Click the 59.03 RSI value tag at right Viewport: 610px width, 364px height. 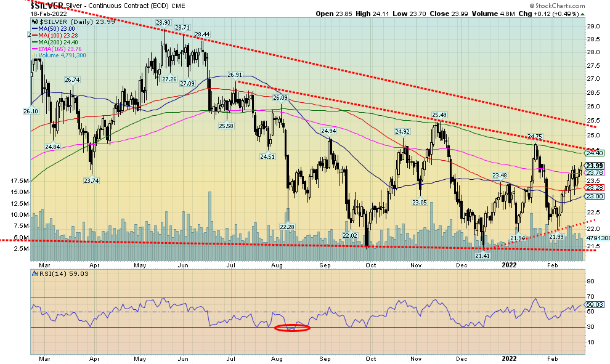coord(593,304)
